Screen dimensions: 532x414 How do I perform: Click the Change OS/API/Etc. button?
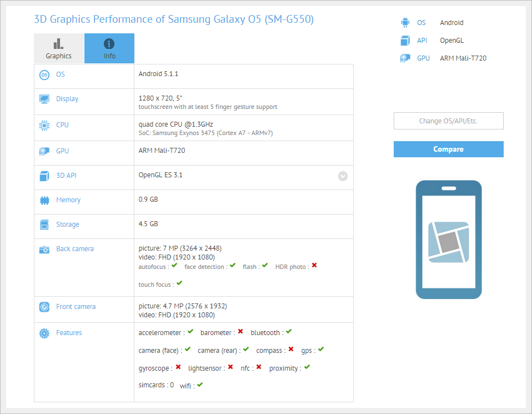449,121
